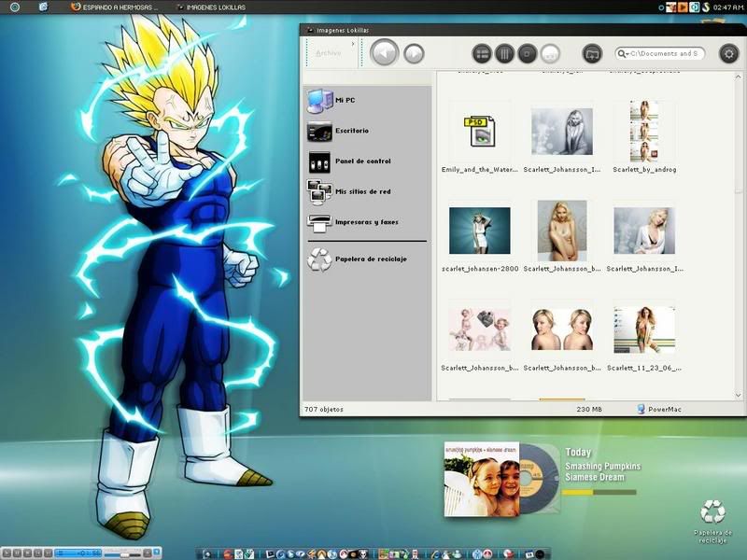
Task: Expand the Archivo menu chevron
Action: [x=353, y=44]
